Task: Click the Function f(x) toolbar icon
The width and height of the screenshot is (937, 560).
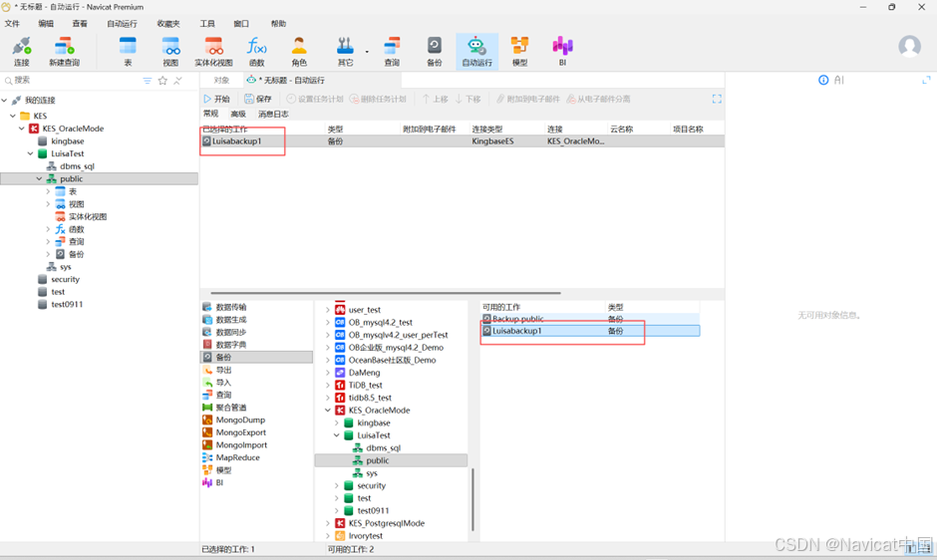Action: [257, 51]
